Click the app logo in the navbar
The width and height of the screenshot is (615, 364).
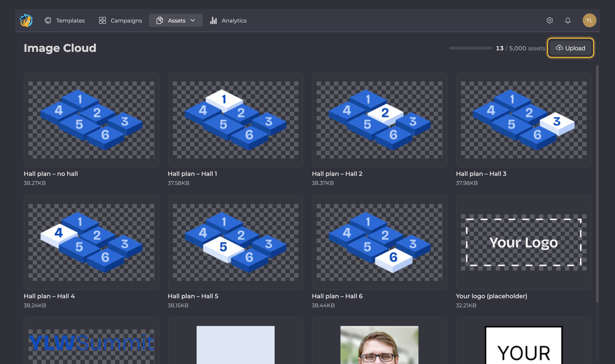point(26,20)
